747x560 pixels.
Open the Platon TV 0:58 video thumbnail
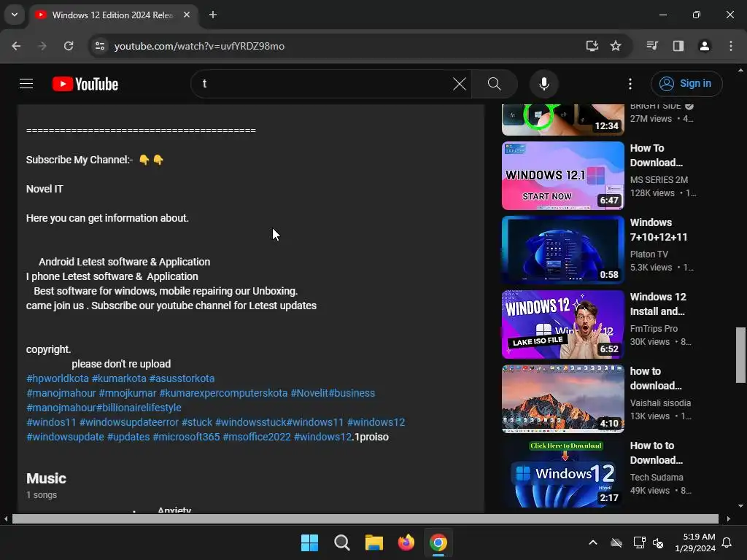coord(562,250)
